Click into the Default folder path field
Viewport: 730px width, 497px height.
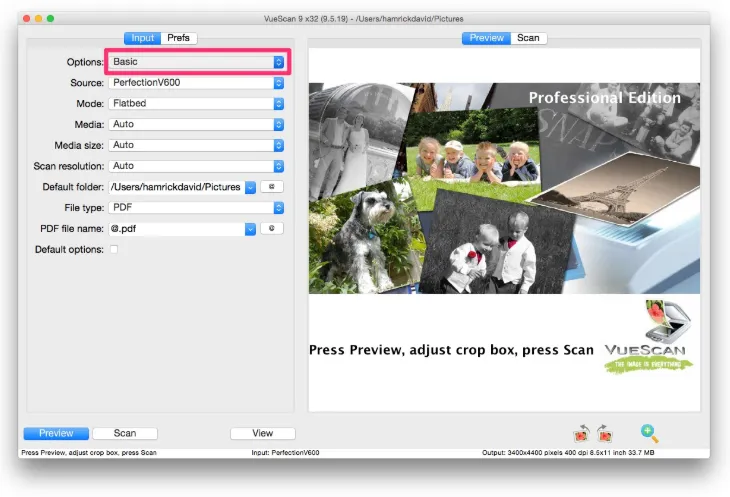coord(176,187)
